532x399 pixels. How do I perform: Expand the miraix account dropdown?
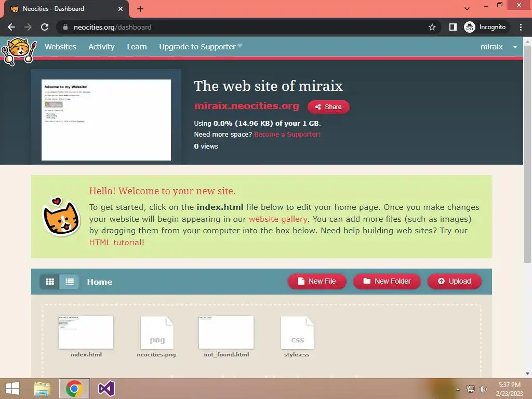(x=498, y=47)
